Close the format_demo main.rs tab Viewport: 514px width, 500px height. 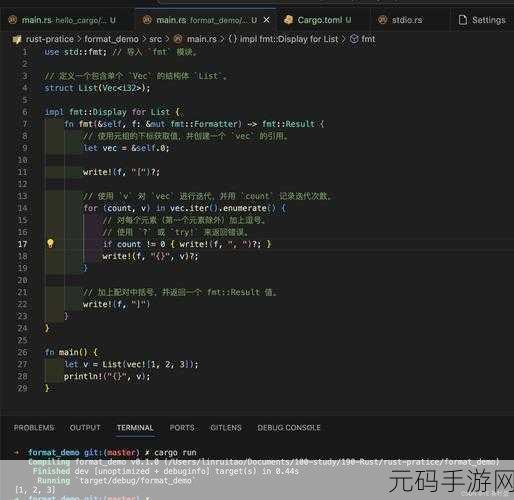pyautogui.click(x=267, y=20)
